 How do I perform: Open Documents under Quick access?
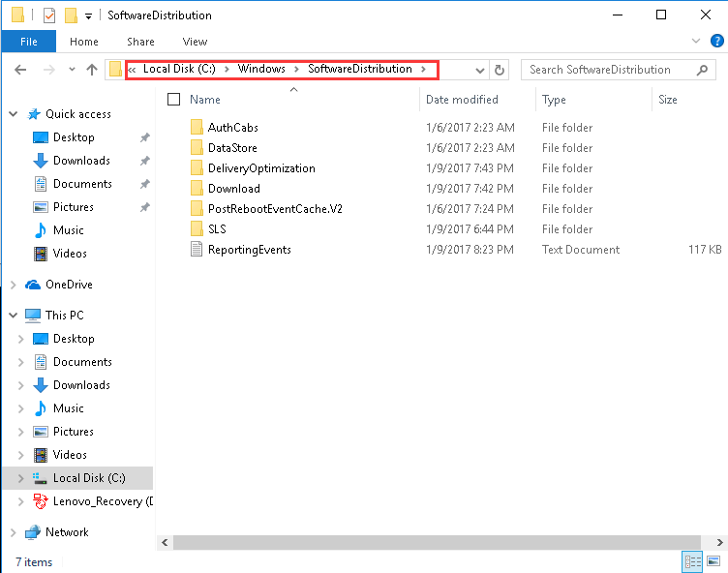pos(82,184)
